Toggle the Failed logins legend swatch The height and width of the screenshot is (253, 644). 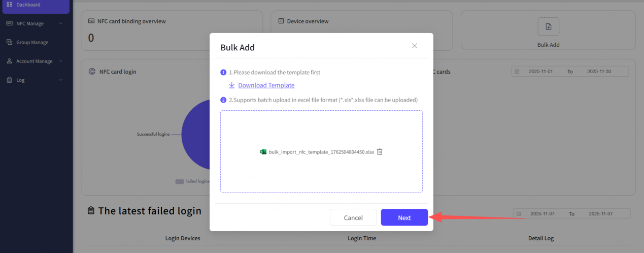coord(179,181)
